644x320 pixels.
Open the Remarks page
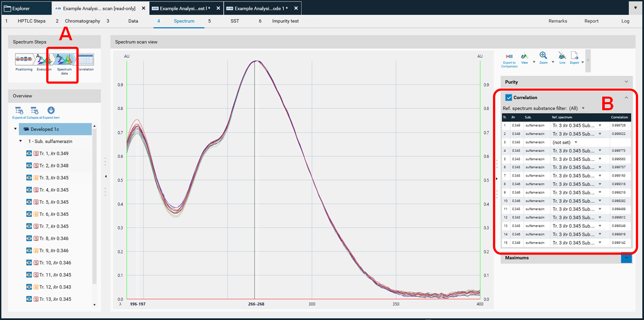pyautogui.click(x=557, y=21)
